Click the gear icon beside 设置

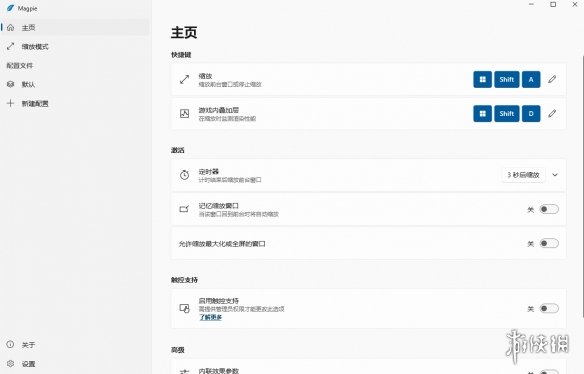point(10,364)
